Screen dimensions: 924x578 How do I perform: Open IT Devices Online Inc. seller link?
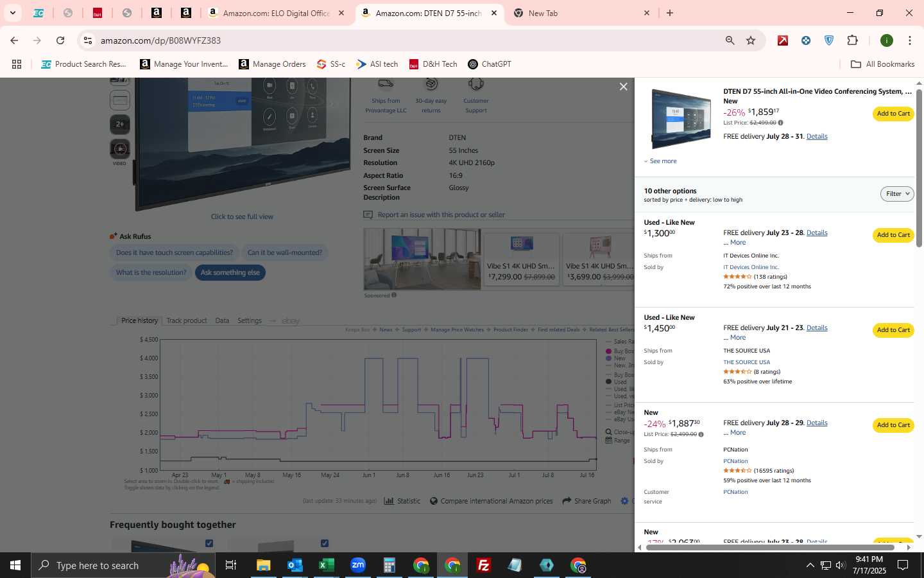coord(751,267)
